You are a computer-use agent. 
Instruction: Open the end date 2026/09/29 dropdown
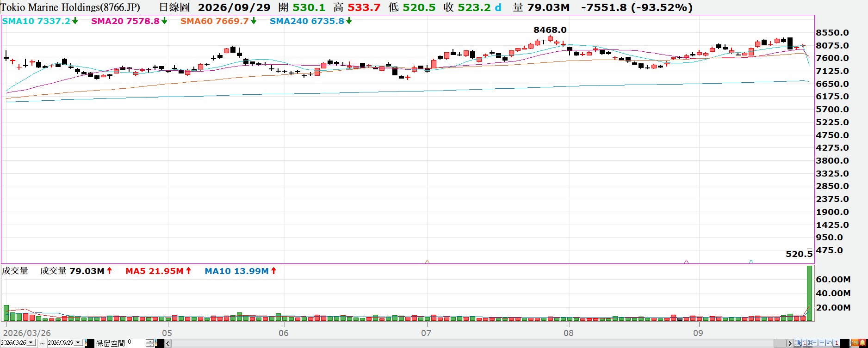pyautogui.click(x=78, y=342)
